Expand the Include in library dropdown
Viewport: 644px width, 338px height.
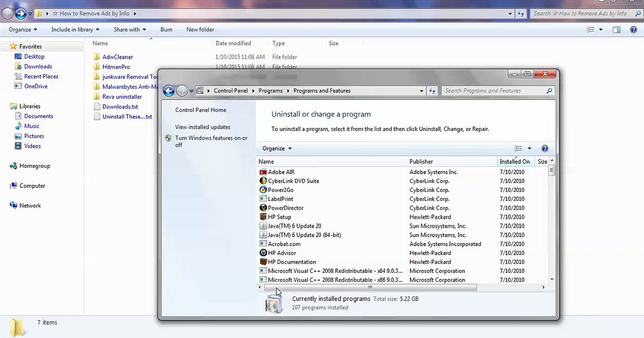[75, 30]
